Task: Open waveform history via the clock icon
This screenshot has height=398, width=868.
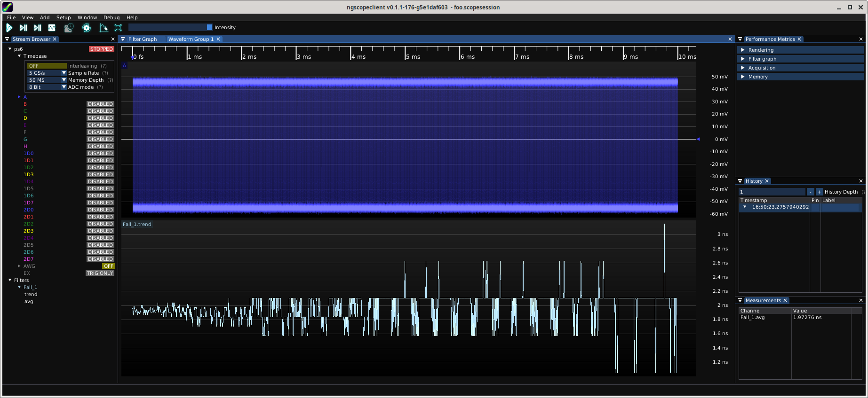Action: click(69, 28)
